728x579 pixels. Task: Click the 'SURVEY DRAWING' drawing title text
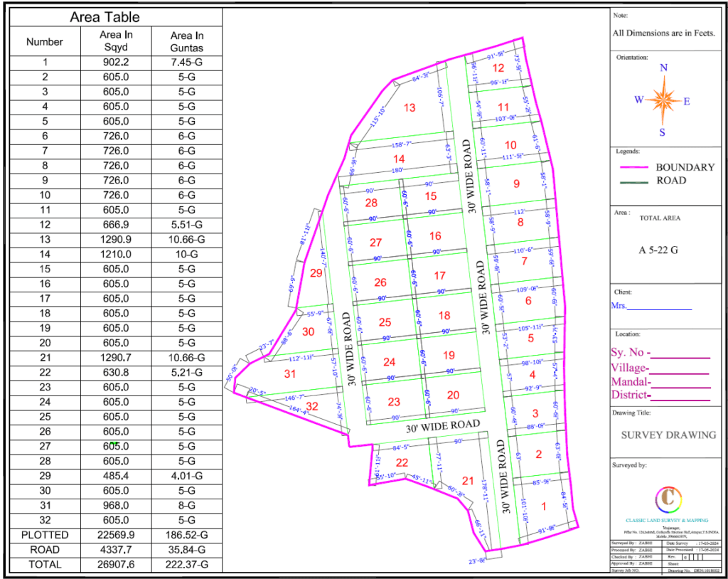pos(668,435)
